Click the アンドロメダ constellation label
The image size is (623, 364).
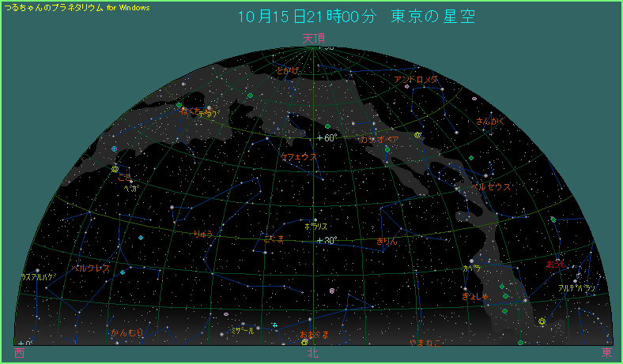coord(416,80)
